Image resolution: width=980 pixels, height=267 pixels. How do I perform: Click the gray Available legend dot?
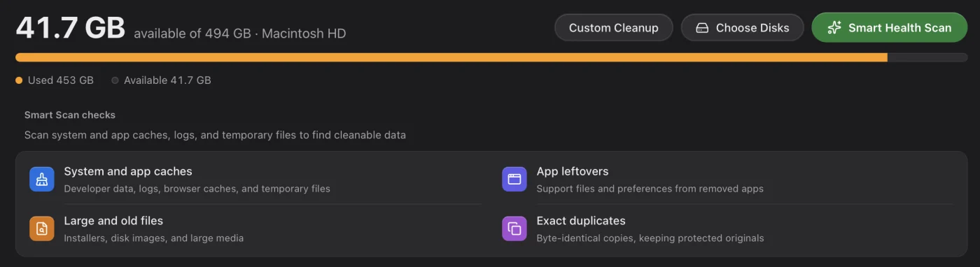(115, 80)
